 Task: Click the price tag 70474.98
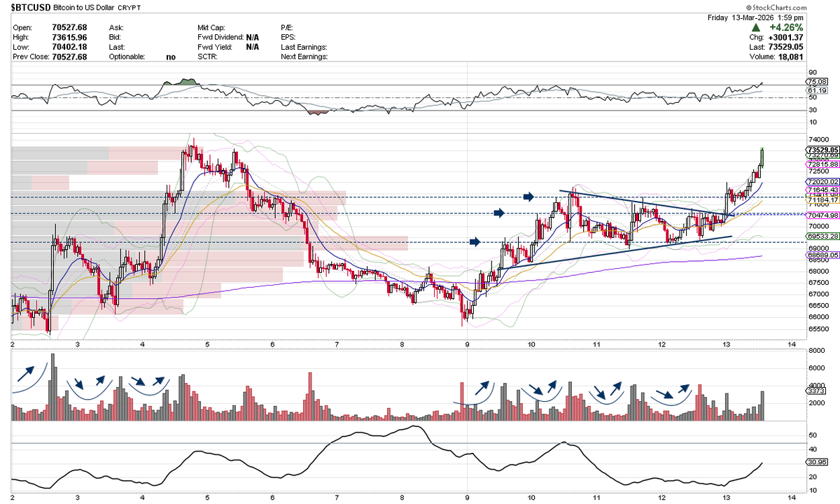coord(822,215)
